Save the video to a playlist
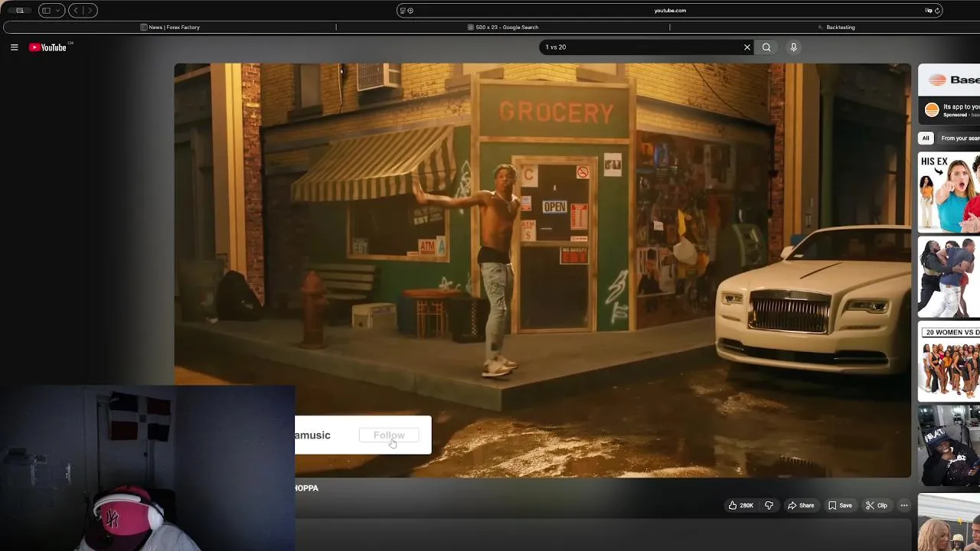This screenshot has height=551, width=980. pyautogui.click(x=840, y=505)
